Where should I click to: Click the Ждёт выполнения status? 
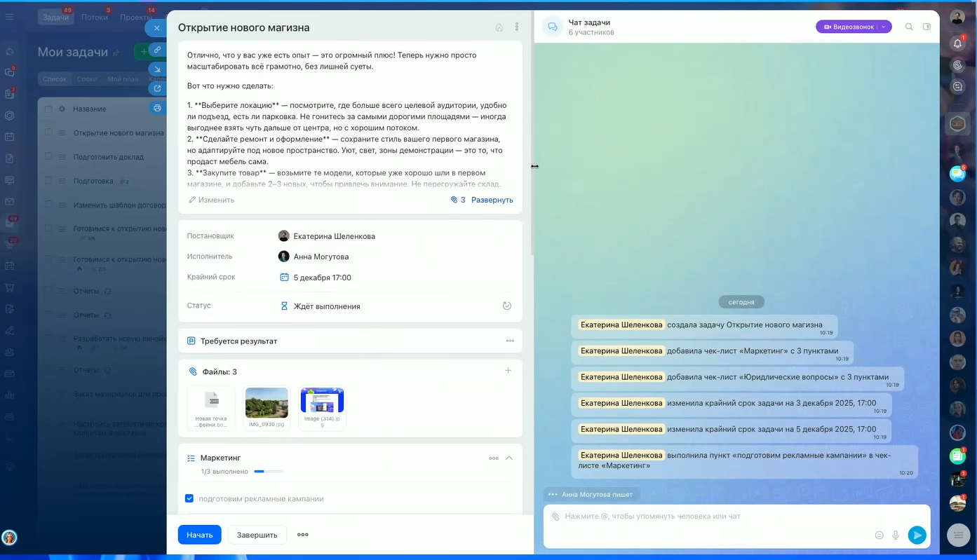[x=327, y=306]
